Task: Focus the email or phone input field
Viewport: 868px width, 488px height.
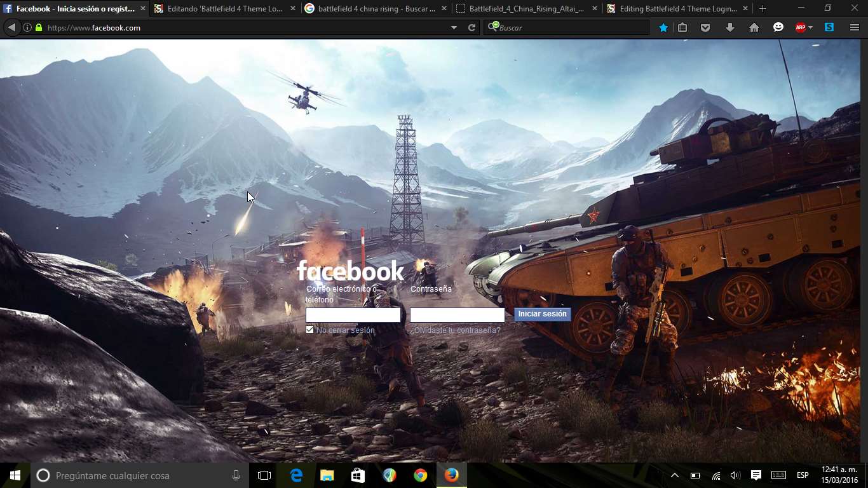Action: click(x=353, y=315)
